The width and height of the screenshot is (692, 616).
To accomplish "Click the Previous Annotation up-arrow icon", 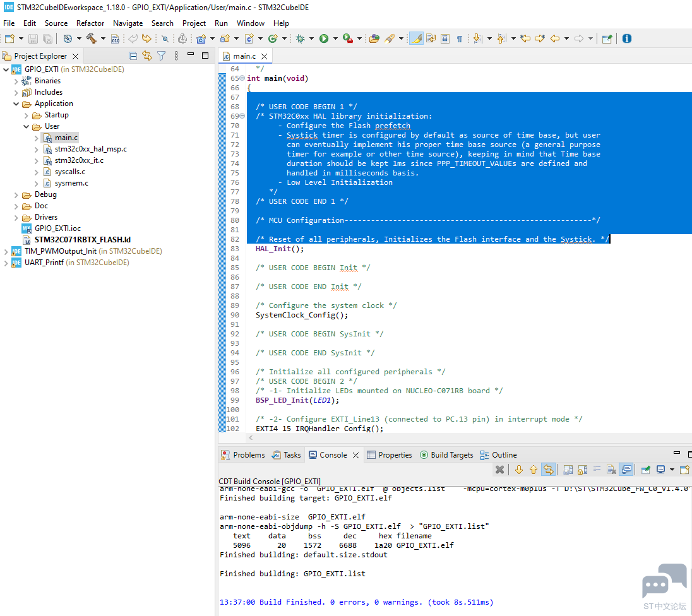I will pos(501,39).
